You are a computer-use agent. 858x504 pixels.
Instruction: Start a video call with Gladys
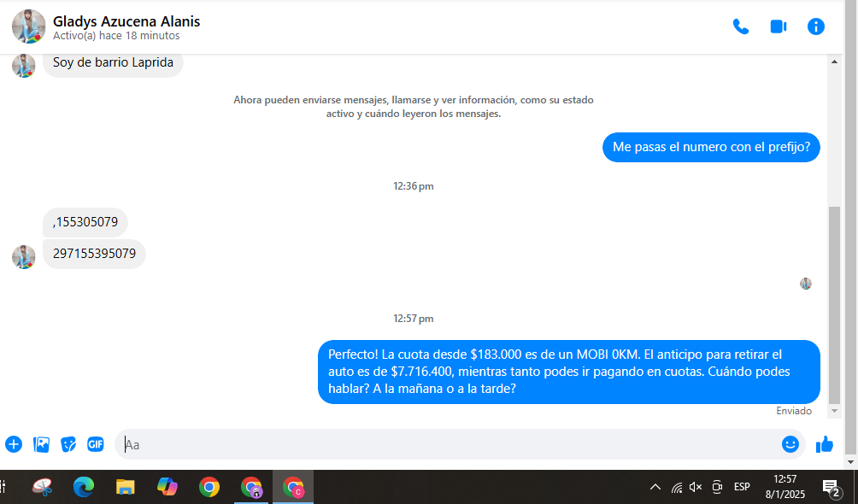(779, 26)
